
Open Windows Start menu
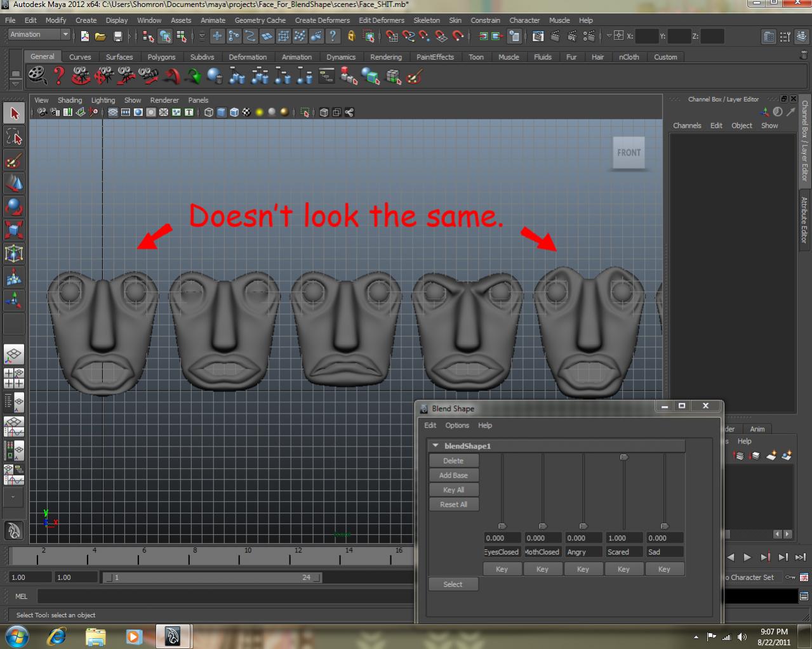[17, 636]
